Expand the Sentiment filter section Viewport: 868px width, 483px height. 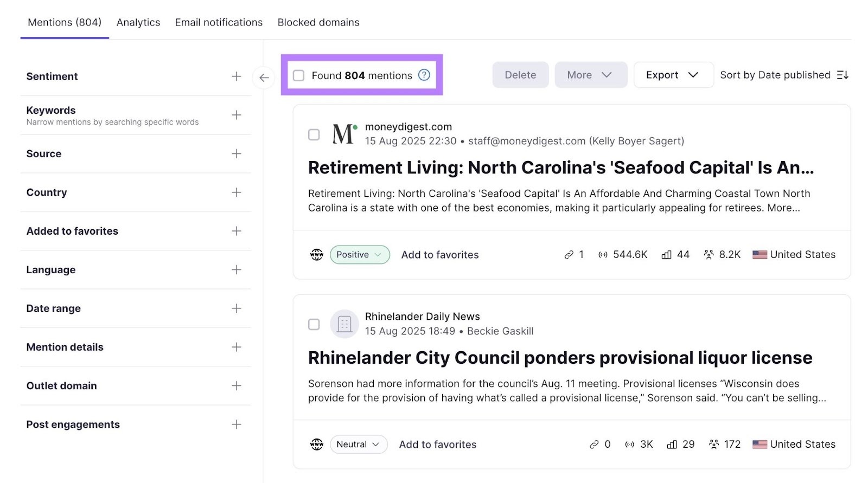click(237, 76)
